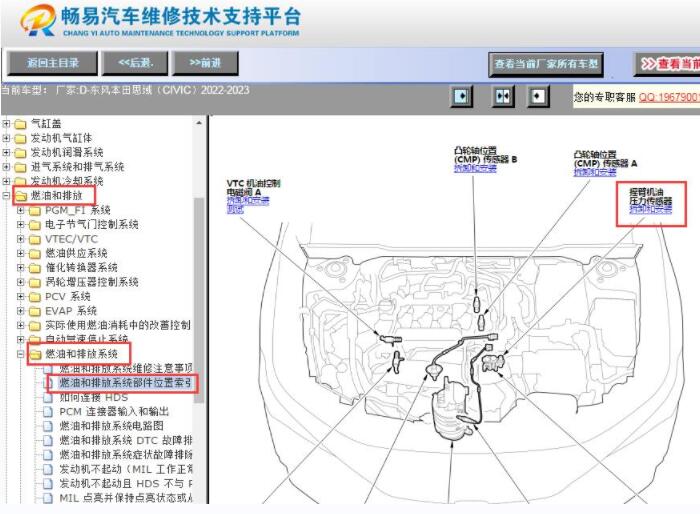Viewport: 700px width, 514px height.
Task: Go forward with the >>前进 button
Action: click(x=205, y=63)
